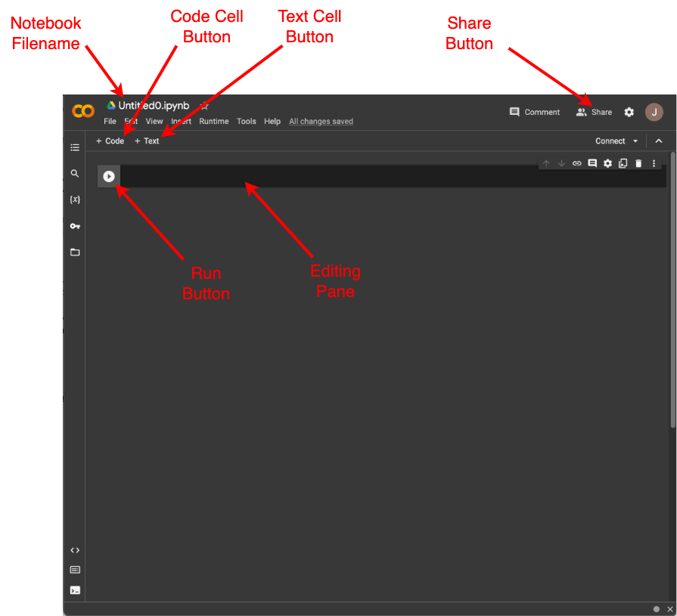
Task: Close the bottom status bar
Action: click(x=669, y=609)
